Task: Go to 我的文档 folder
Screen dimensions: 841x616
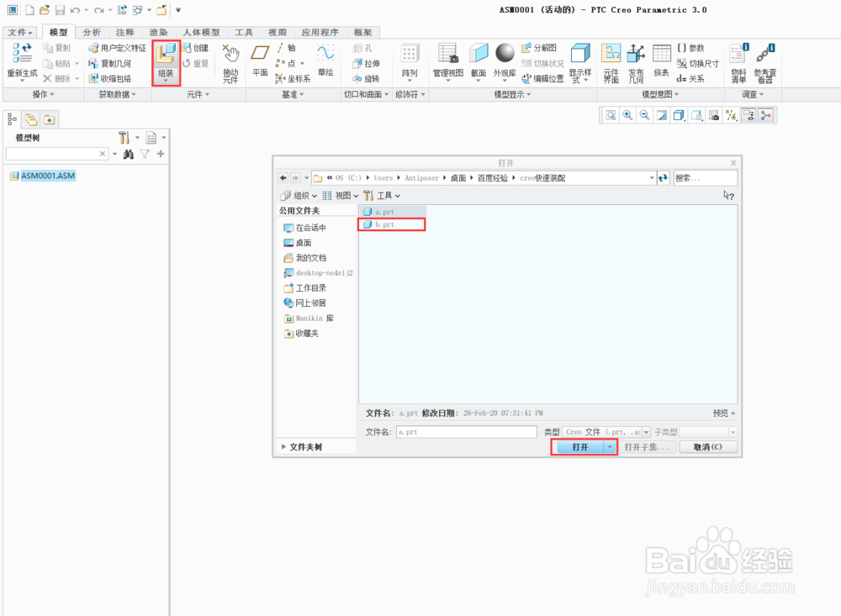Action: pyautogui.click(x=304, y=258)
